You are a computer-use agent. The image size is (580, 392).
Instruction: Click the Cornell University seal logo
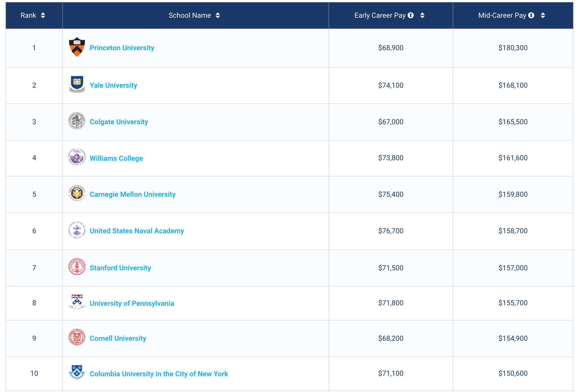point(77,337)
